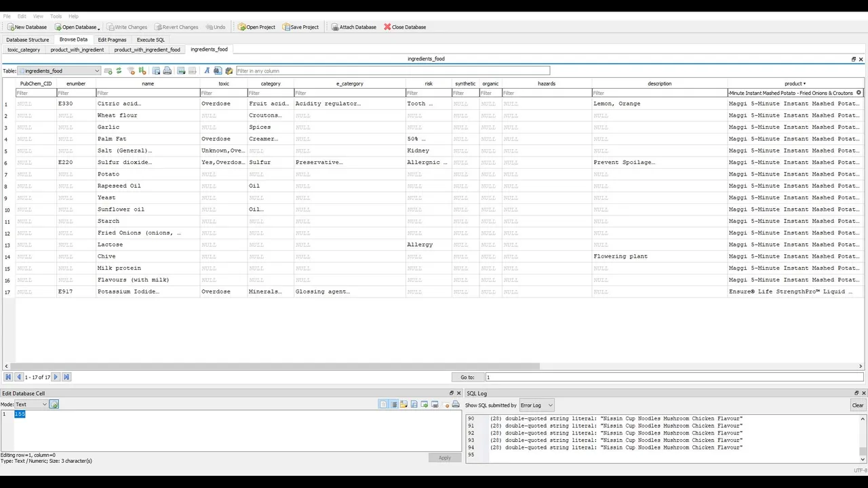Select the product_with_ingredient_food table tab

pos(147,49)
